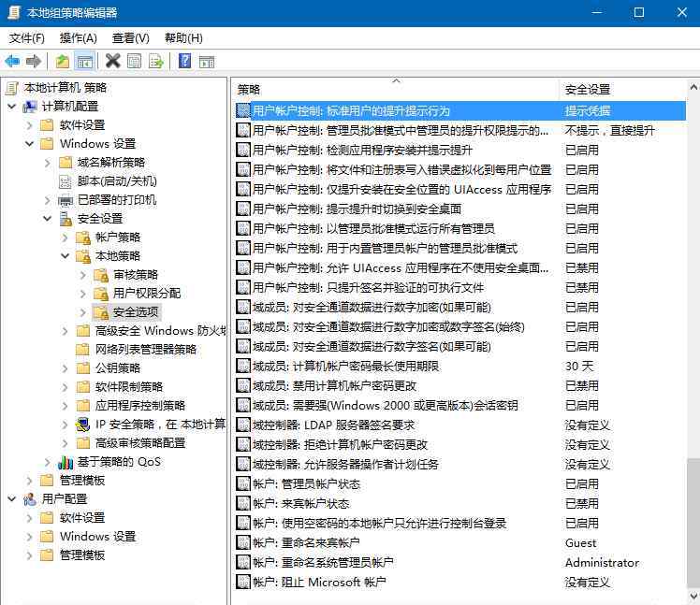Click the Guest setting value

(x=580, y=543)
